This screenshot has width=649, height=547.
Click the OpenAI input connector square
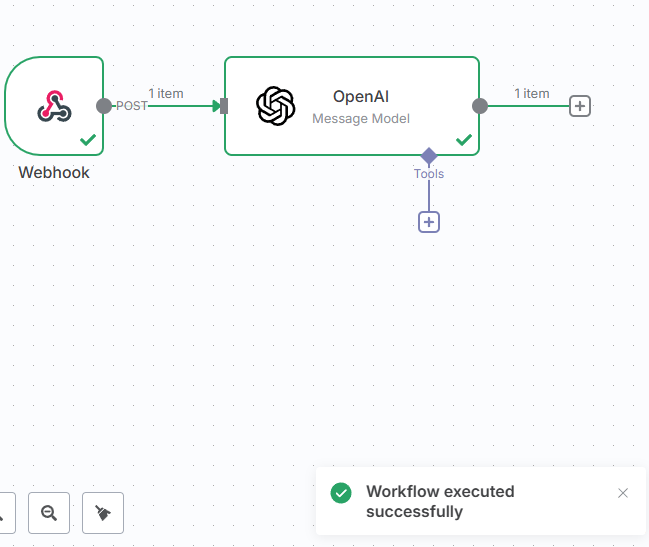tap(225, 106)
